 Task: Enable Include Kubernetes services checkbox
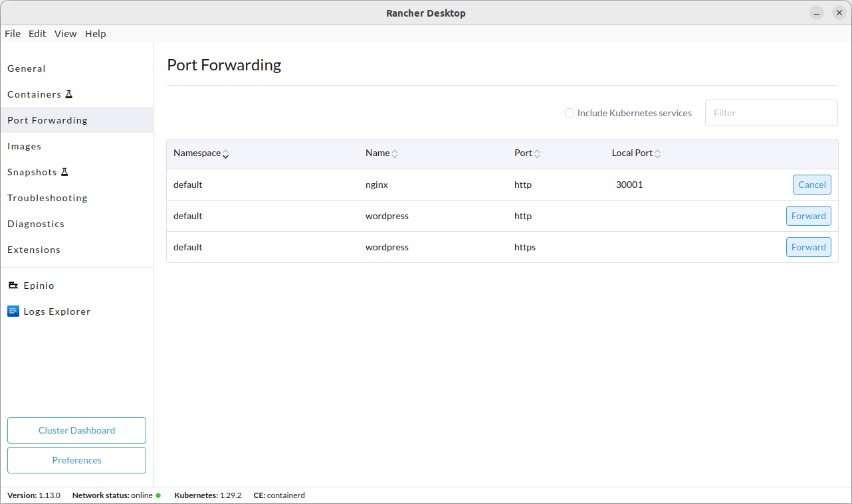pyautogui.click(x=570, y=113)
